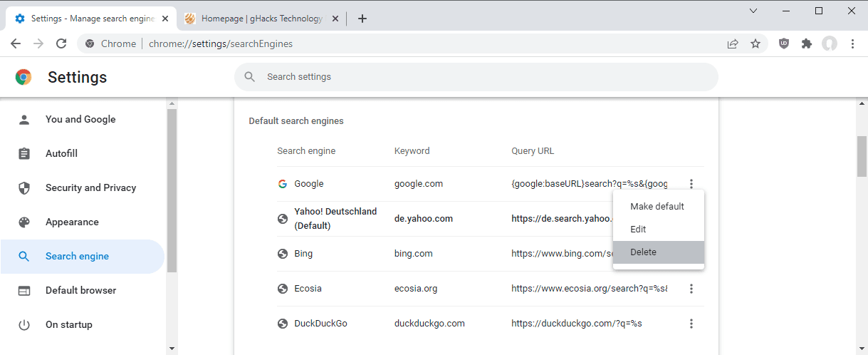Open the share page icon in address bar

(x=733, y=43)
